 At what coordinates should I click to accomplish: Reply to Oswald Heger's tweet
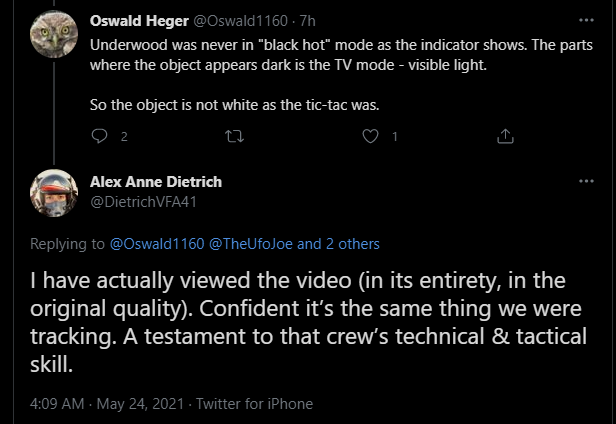coord(98,136)
